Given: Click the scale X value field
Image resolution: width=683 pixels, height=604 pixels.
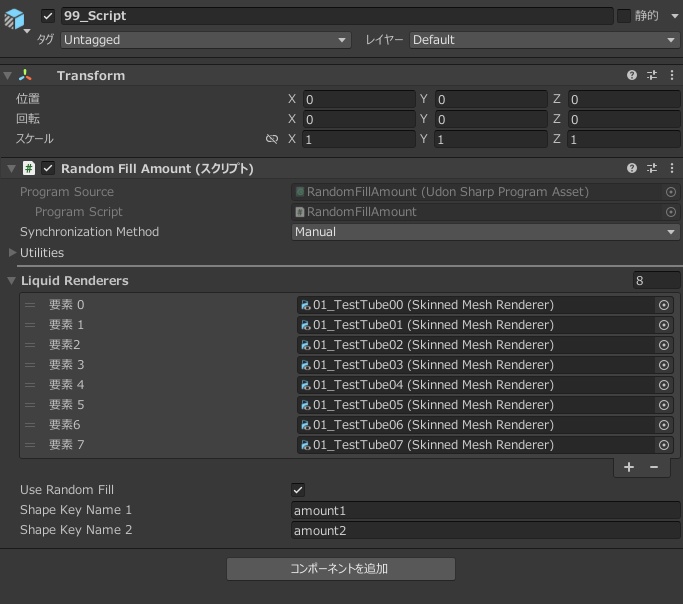Looking at the screenshot, I should tap(359, 139).
